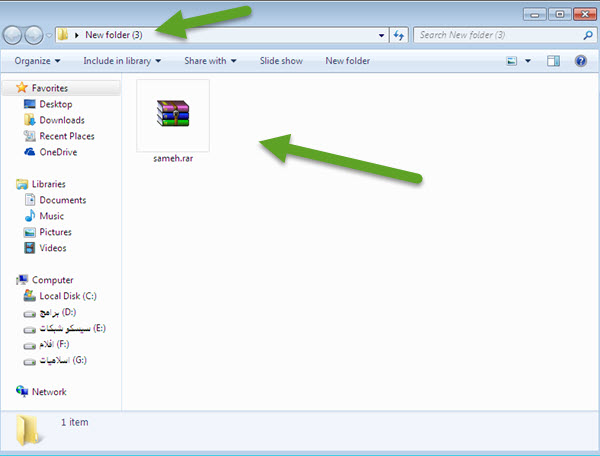Select Network in the navigation pane
The image size is (600, 456).
click(49, 392)
